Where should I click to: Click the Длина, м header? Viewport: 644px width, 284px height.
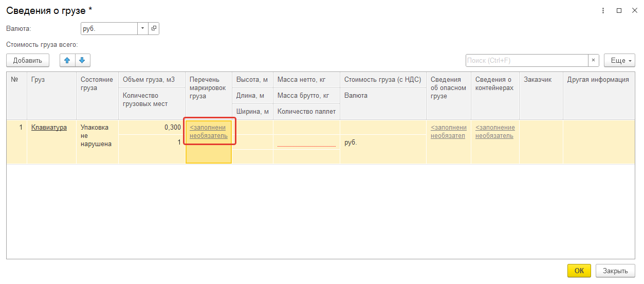252,96
